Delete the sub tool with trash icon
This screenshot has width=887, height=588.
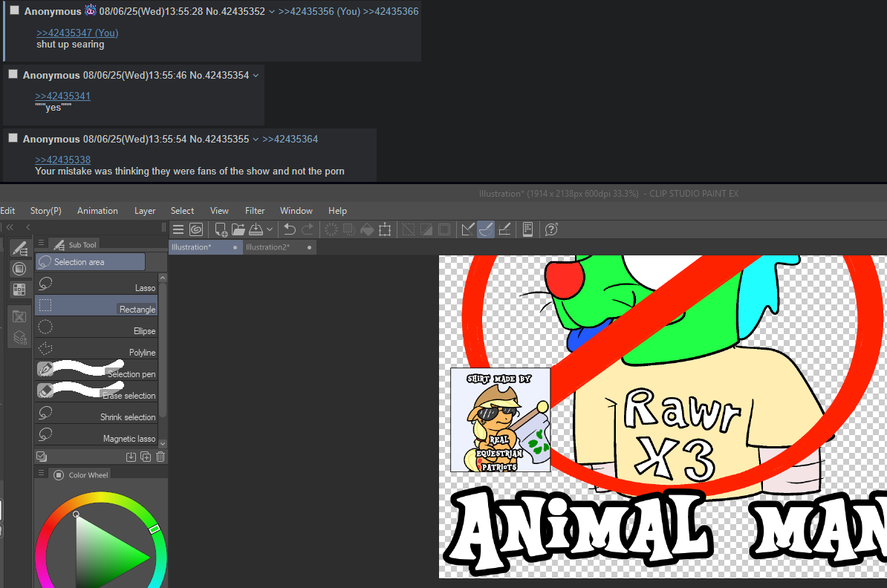coord(160,457)
